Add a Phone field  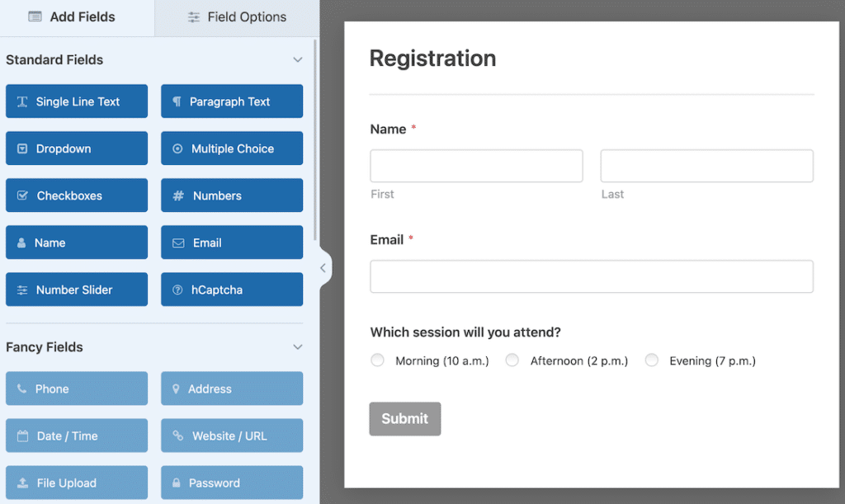(x=76, y=389)
